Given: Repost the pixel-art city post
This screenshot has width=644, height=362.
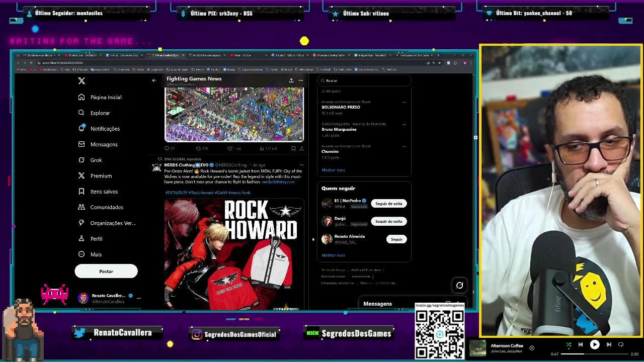Looking at the screenshot, I should coord(201,149).
